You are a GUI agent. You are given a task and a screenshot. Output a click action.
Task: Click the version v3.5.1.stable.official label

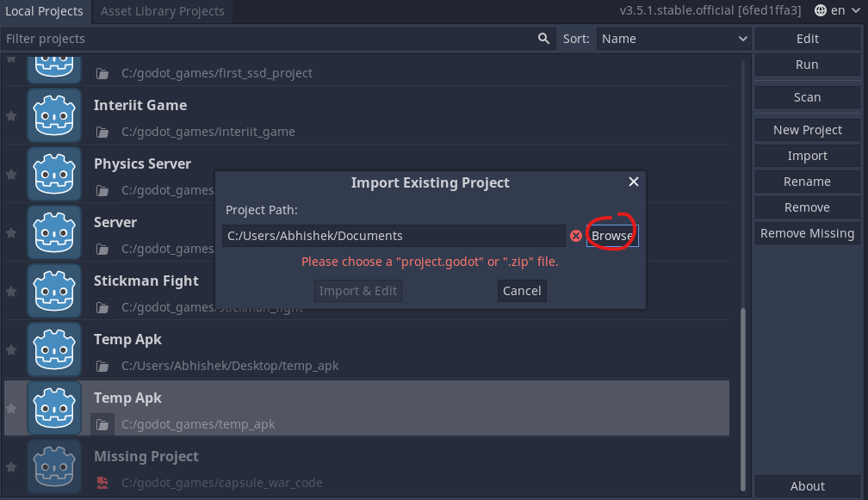710,10
